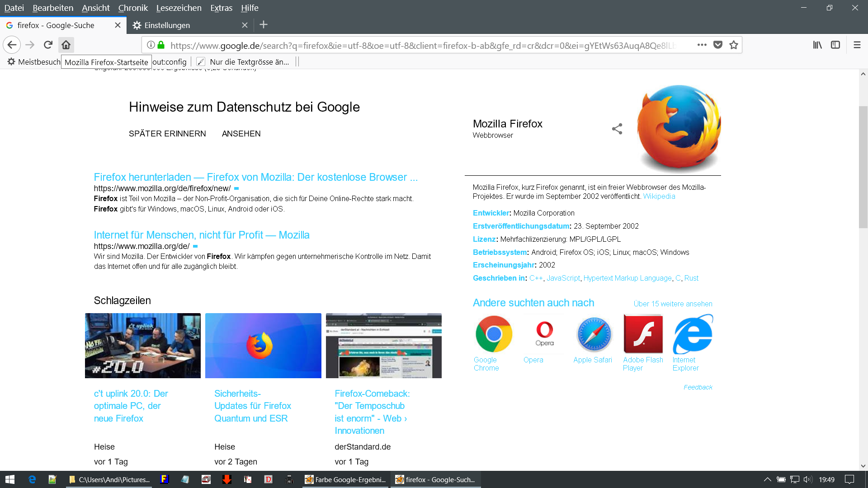868x488 pixels.
Task: Click the share icon beside Mozilla Firefox
Action: 617,129
